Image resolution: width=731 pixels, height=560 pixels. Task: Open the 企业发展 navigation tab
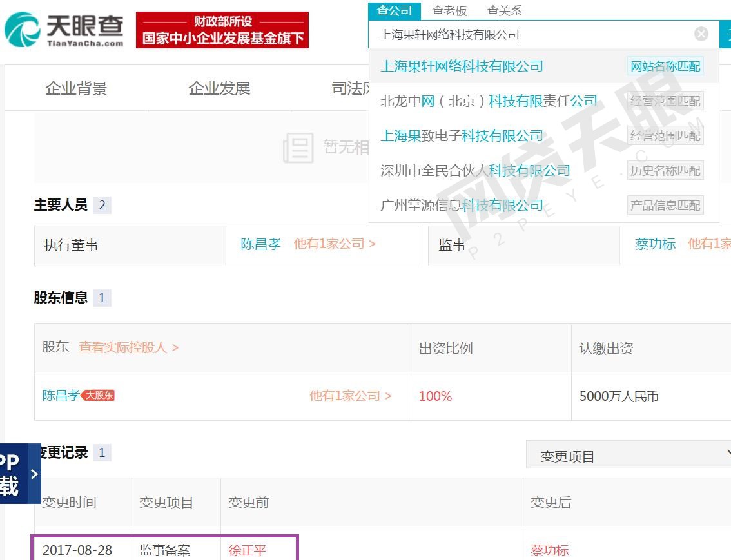(220, 88)
